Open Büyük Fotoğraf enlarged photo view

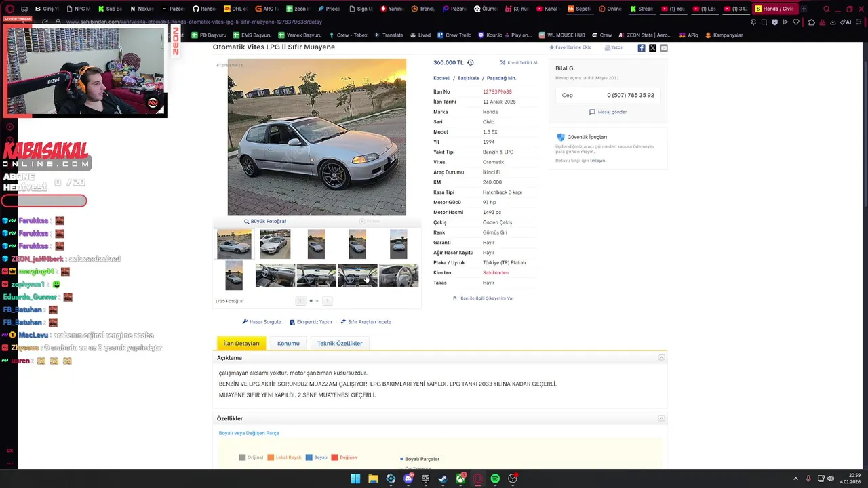[x=265, y=221]
